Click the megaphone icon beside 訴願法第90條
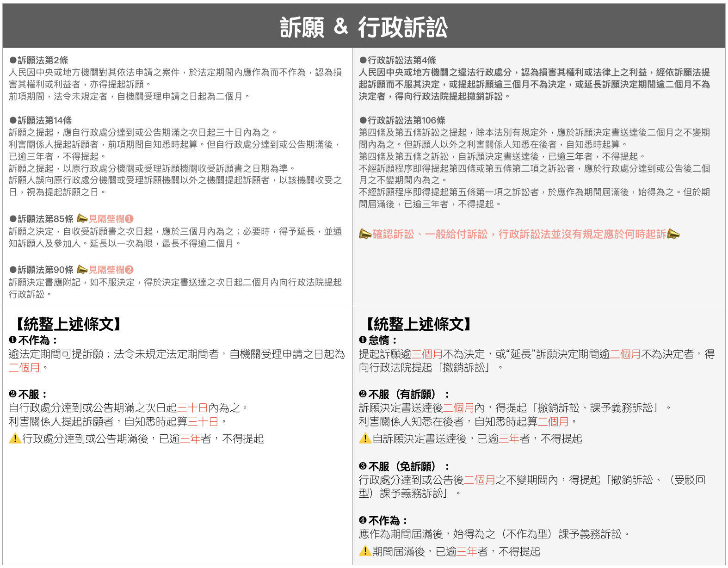The width and height of the screenshot is (728, 568). click(x=82, y=269)
